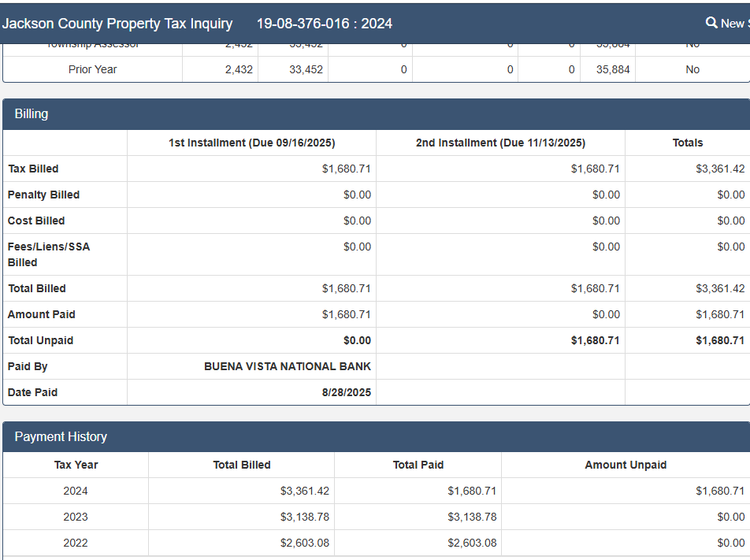This screenshot has height=560, width=750.
Task: Click the Tax Year column header
Action: pos(76,465)
